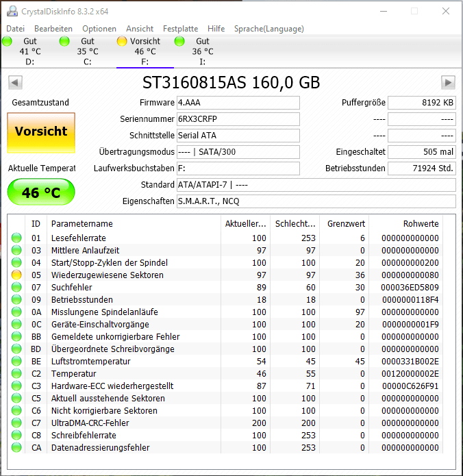Click status icon of Geräte-Einschaltvorgänge row

point(16,324)
